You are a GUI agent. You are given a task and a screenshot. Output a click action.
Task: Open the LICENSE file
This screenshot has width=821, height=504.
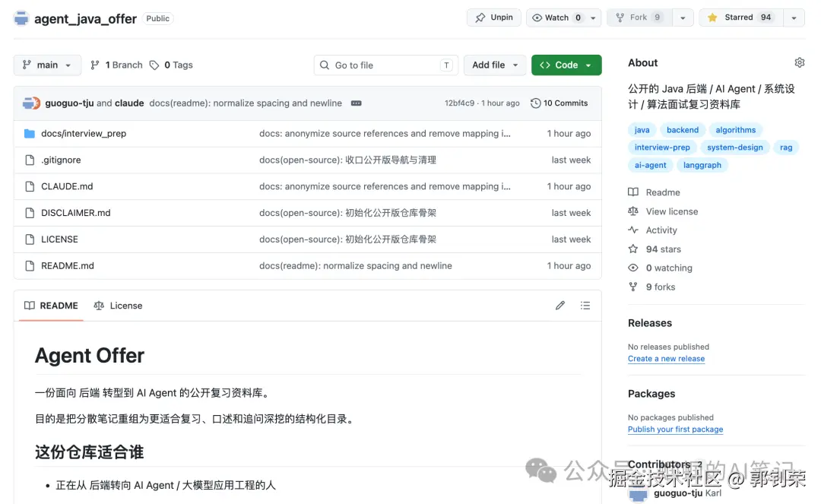pyautogui.click(x=60, y=239)
